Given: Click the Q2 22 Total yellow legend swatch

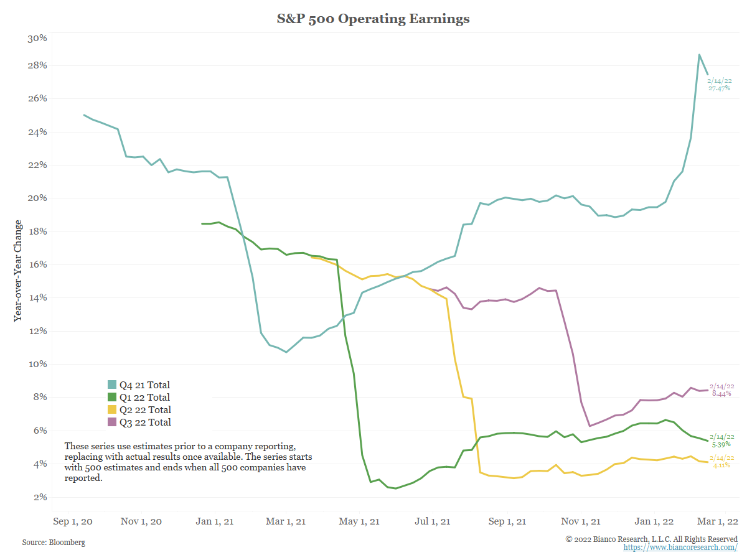Looking at the screenshot, I should coord(112,410).
